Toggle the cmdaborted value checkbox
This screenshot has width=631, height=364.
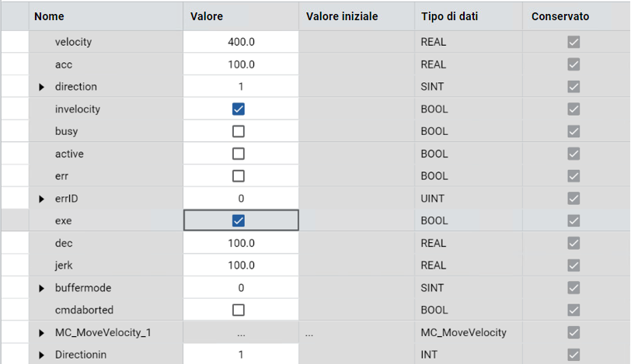(x=239, y=310)
